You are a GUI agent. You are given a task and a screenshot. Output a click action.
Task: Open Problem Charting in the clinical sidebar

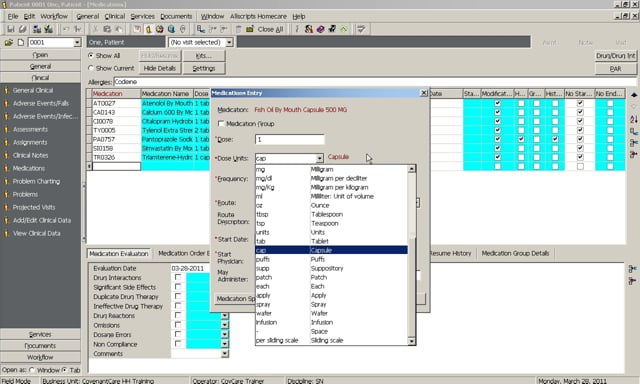tap(36, 182)
